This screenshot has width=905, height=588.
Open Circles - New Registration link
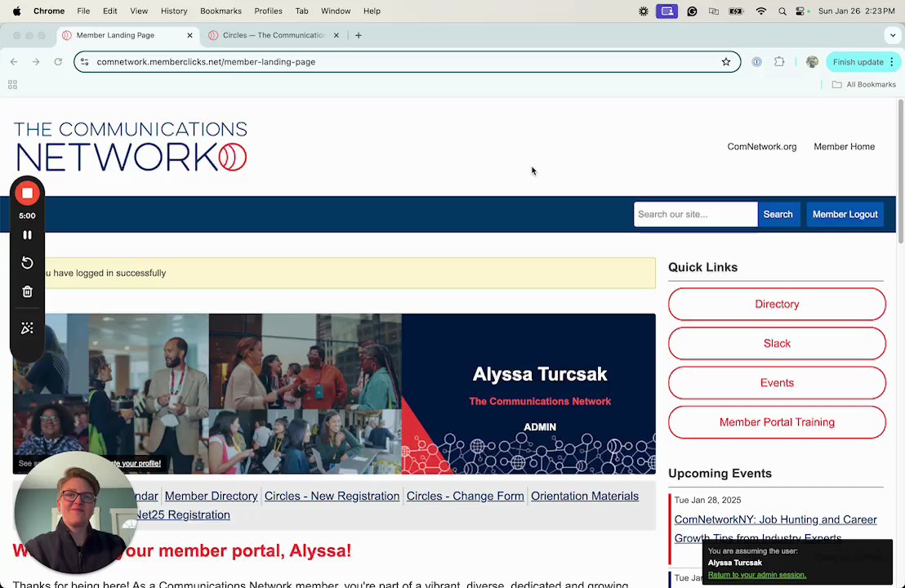pyautogui.click(x=332, y=497)
